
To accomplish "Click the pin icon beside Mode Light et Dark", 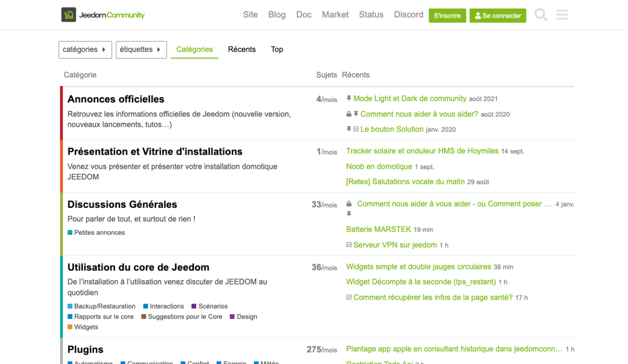I will (349, 99).
